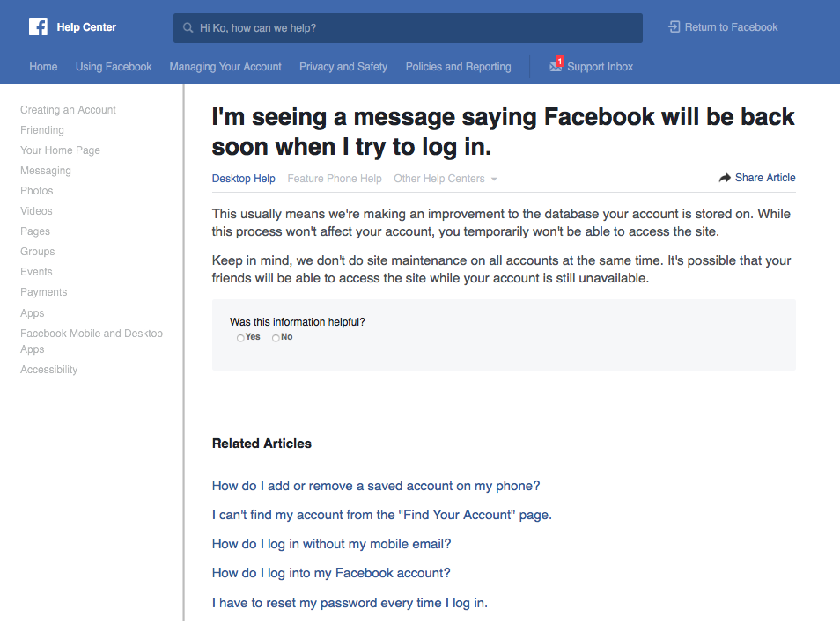Click the Return to Facebook link

pyautogui.click(x=731, y=27)
